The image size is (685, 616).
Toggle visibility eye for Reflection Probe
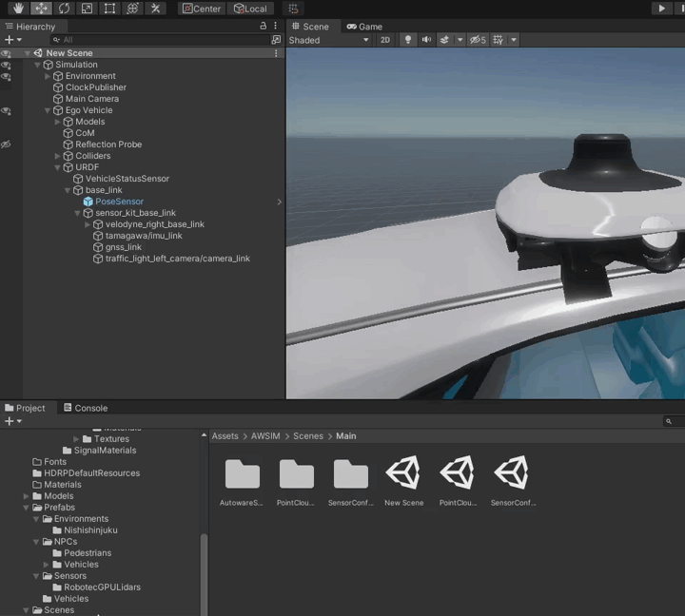[x=6, y=144]
